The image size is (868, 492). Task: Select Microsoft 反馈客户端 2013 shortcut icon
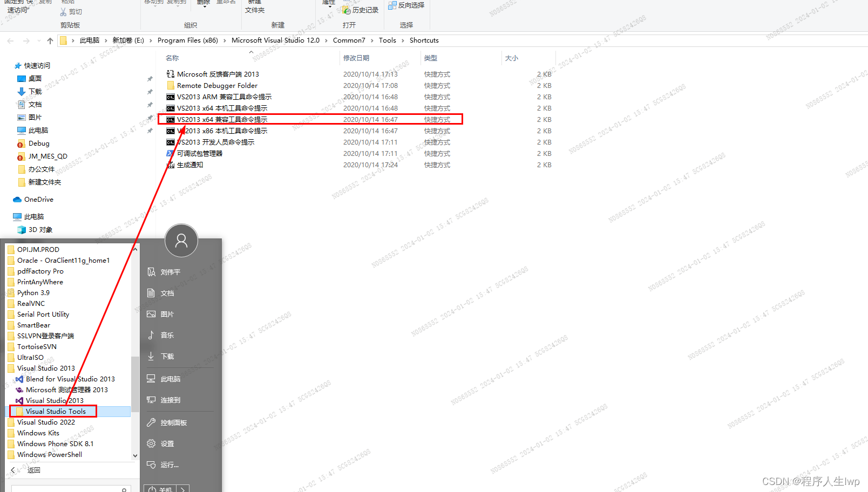coord(171,74)
